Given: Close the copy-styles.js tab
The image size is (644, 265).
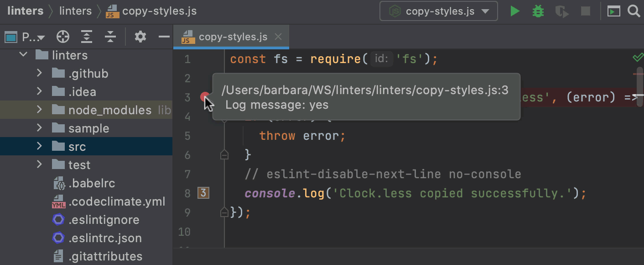Looking at the screenshot, I should [x=279, y=37].
